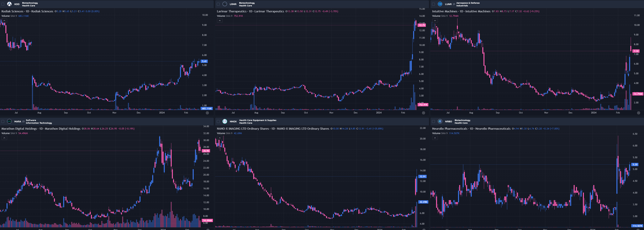Click the NNOX company logo icon
Screen dimensions: 644x230
point(225,121)
